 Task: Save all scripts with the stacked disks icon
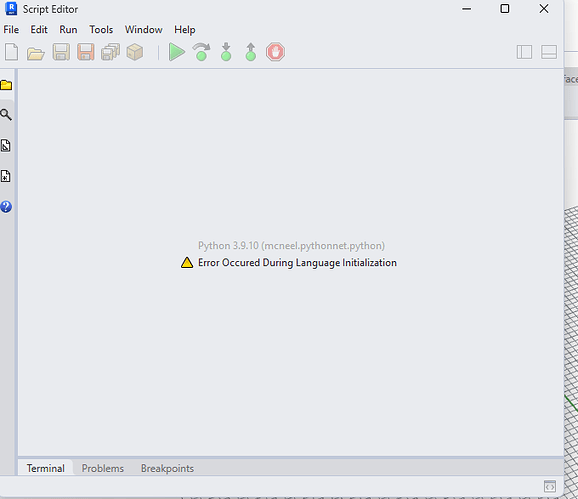(110, 52)
